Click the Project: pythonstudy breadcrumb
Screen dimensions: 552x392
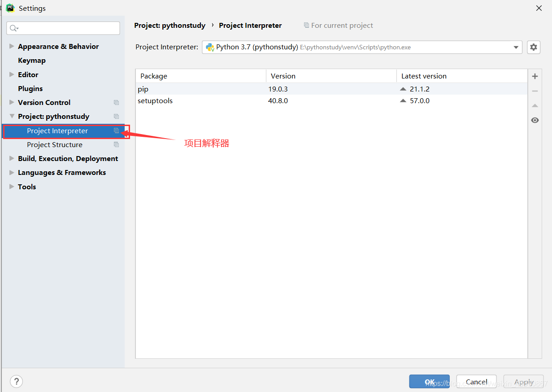coord(170,26)
